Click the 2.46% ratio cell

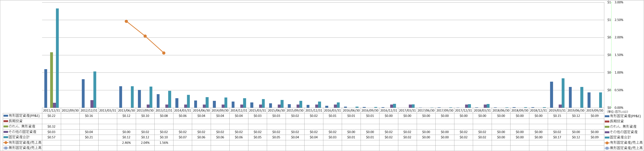(x=126, y=143)
